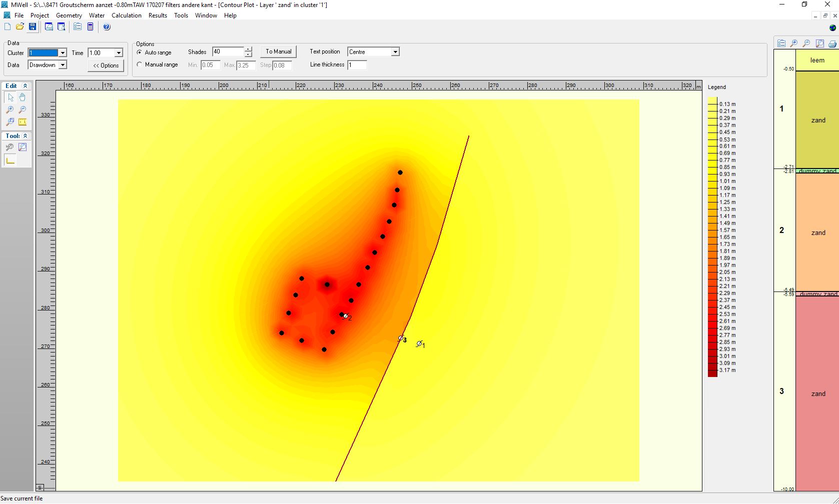Open the Geometry menu

coord(69,15)
